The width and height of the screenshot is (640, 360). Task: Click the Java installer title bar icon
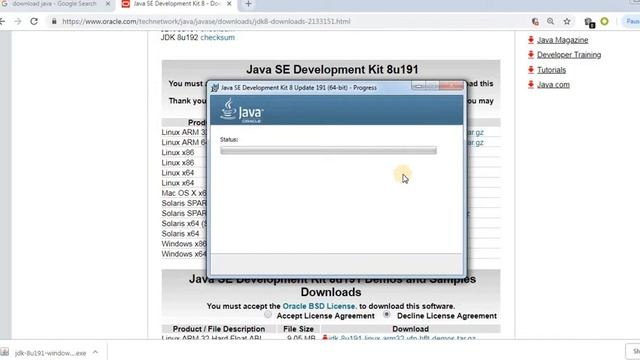pyautogui.click(x=215, y=87)
